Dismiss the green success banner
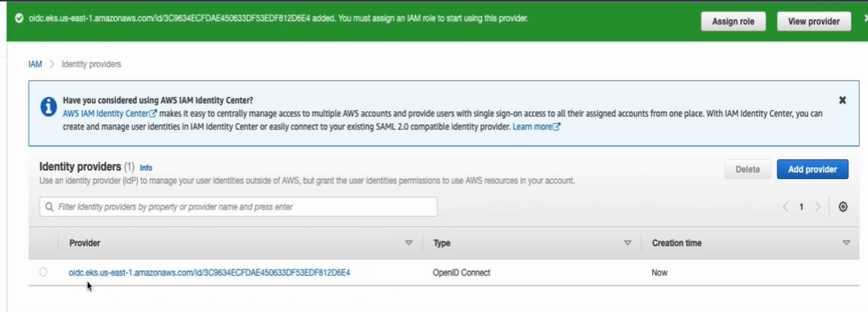The height and width of the screenshot is (312, 868). 866,18
